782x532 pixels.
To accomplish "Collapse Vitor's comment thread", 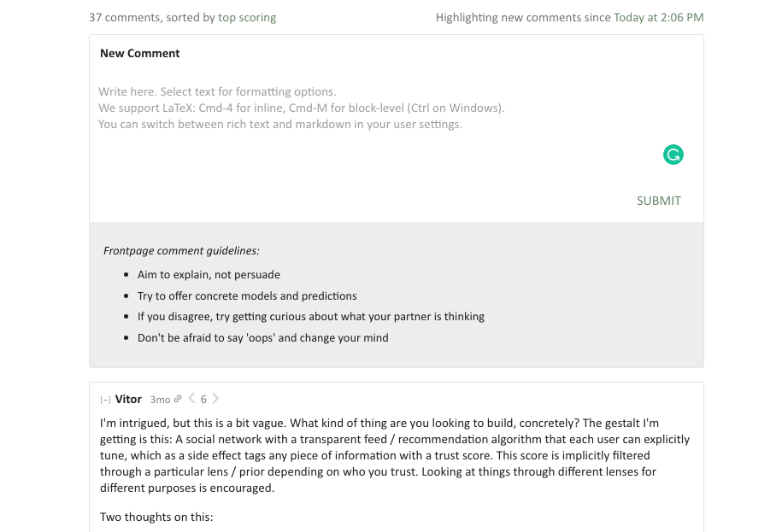I will [105, 400].
